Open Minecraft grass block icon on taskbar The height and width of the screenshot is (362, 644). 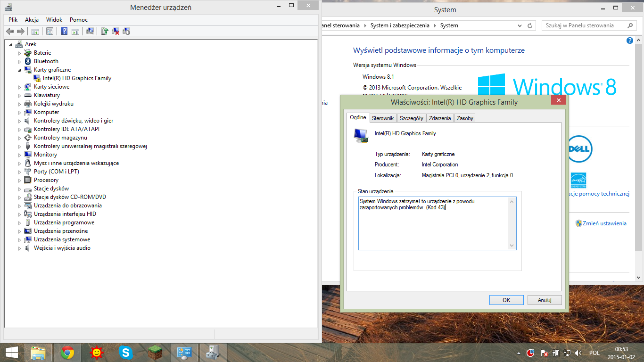click(155, 353)
